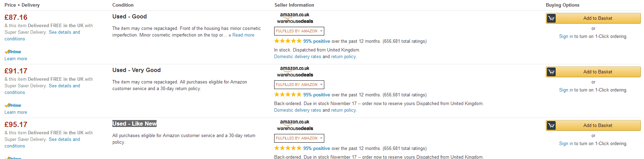Open Read more for Used - Good condition

click(243, 35)
